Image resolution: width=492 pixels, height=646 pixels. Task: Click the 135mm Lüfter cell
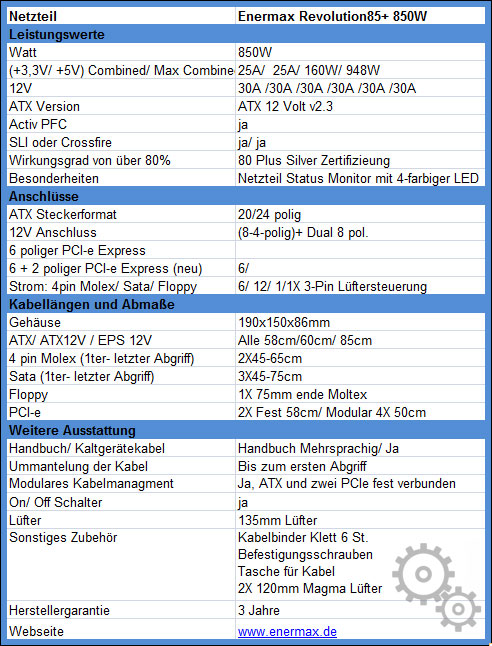(x=361, y=520)
